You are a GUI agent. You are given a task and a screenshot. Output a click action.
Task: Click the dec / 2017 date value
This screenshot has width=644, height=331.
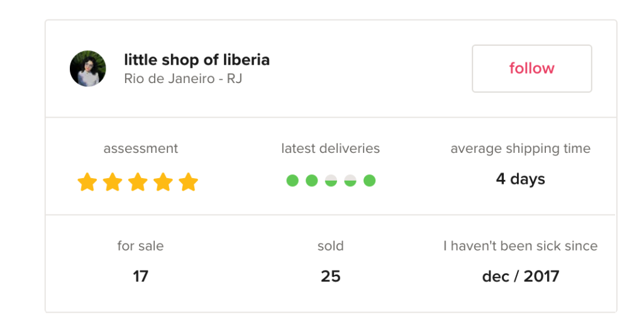point(520,276)
